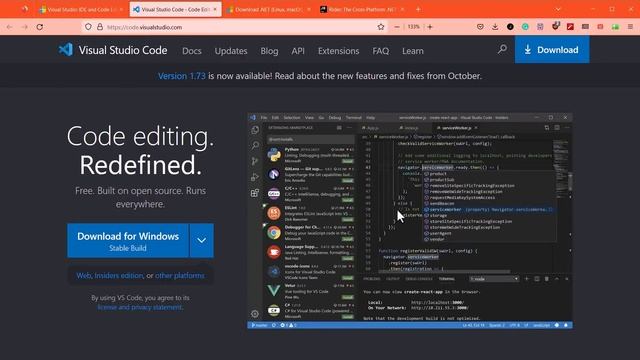
Task: Close the Visual Studio IDE tab
Action: 121,9
